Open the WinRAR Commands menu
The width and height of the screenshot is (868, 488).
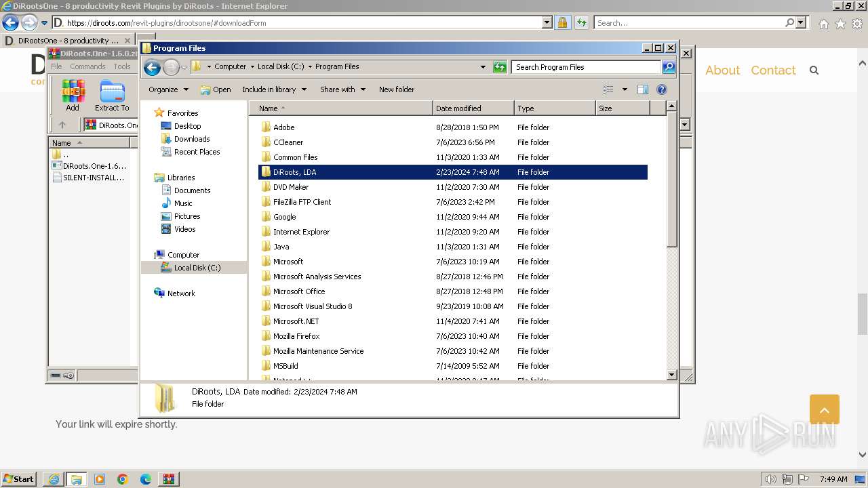point(87,66)
